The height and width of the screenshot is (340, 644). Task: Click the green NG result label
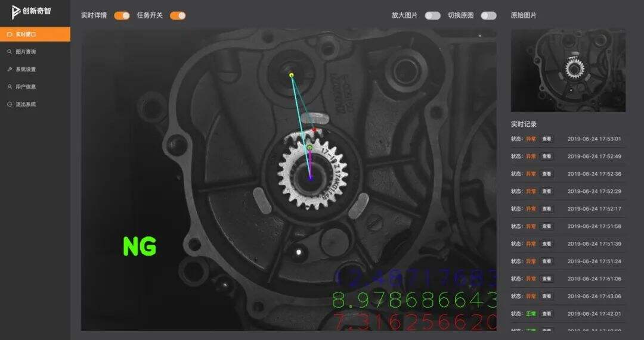140,246
